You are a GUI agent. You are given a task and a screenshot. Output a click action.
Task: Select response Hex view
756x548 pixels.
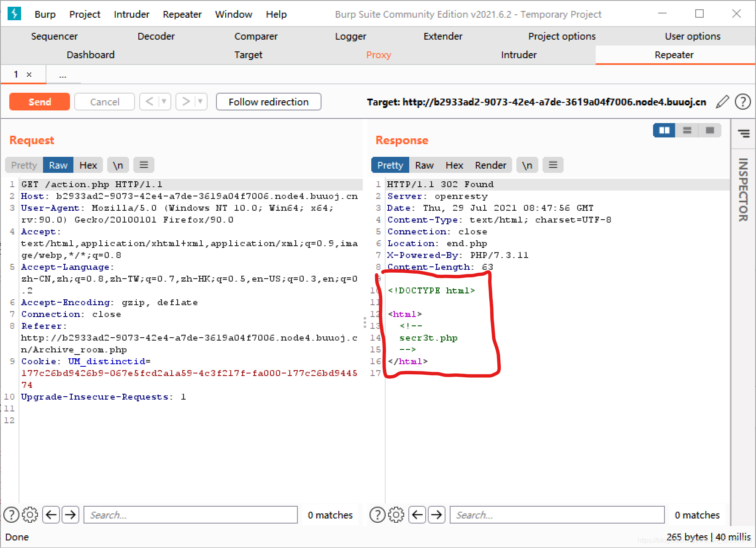tap(454, 165)
